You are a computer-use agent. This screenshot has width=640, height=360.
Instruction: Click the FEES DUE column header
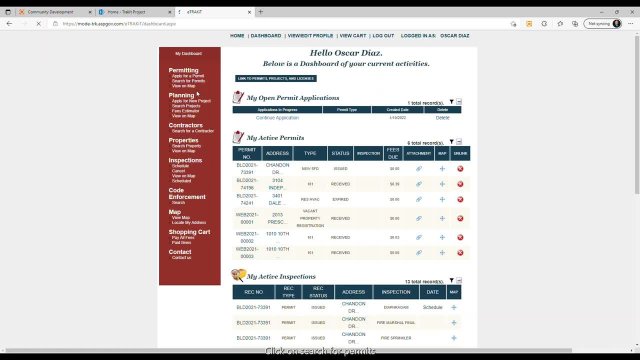393,153
